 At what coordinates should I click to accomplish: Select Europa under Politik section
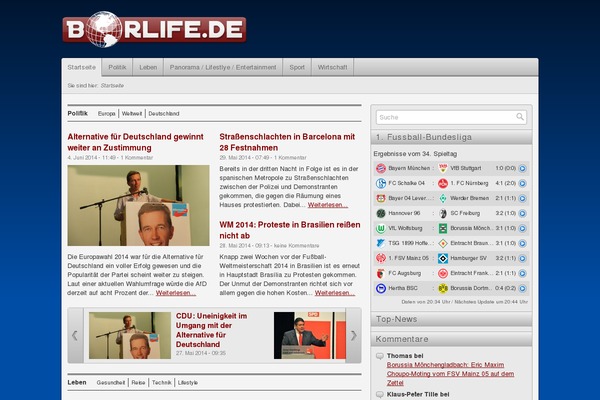point(106,114)
